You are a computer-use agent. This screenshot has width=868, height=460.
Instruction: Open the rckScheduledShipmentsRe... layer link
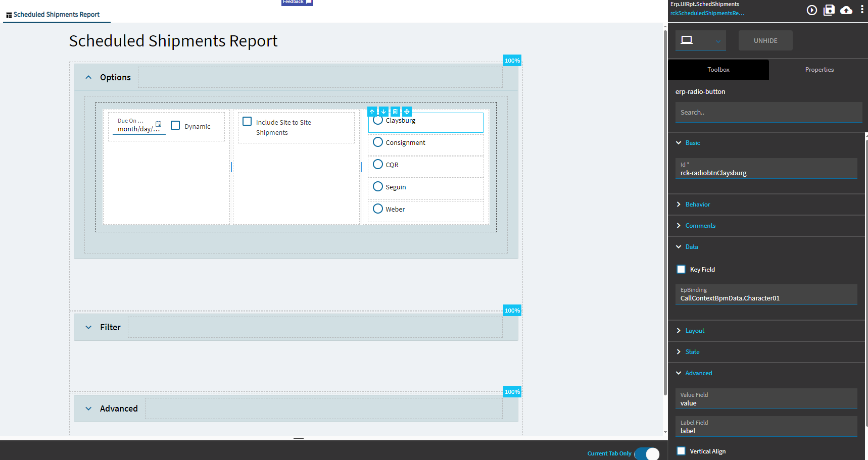point(707,13)
